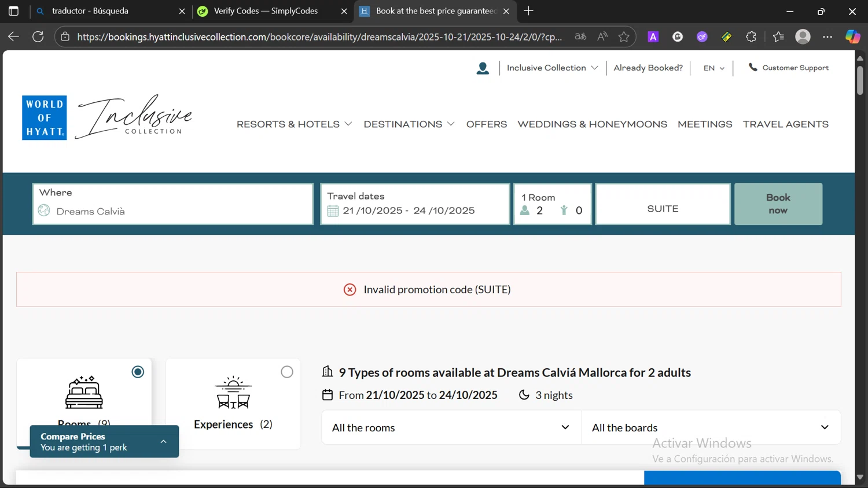Click browser back arrow

point(13,36)
